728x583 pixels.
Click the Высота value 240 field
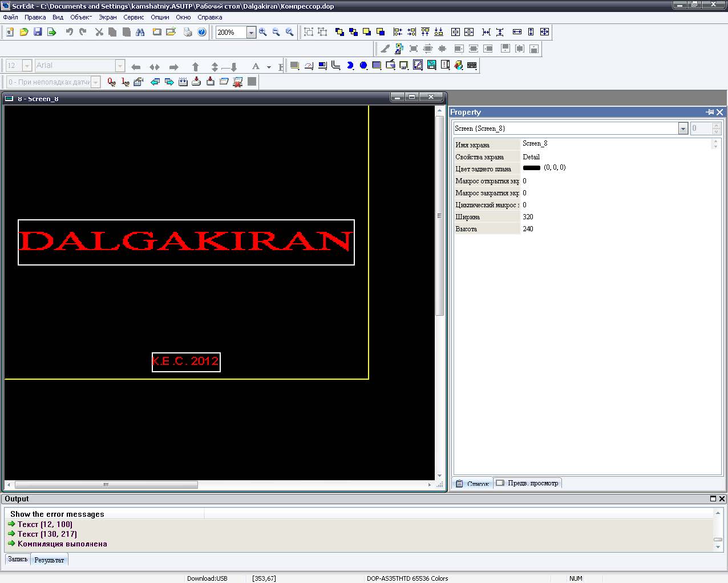(616, 229)
